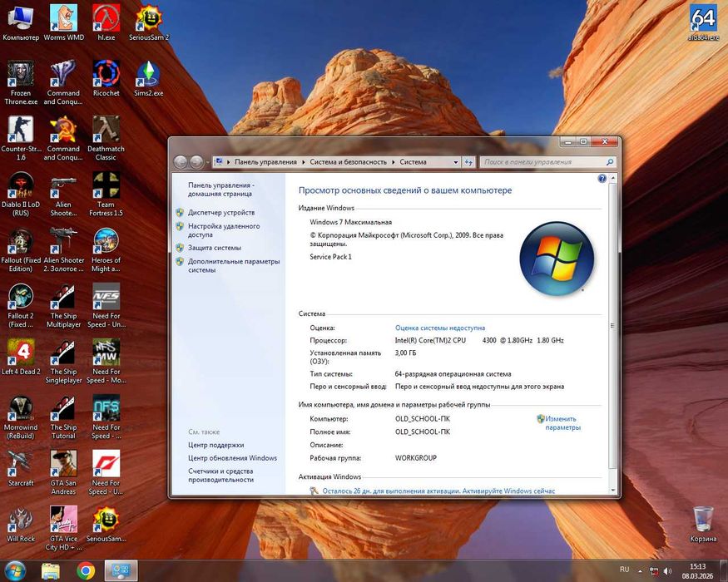Open Диспетчер устройств link
Image resolution: width=728 pixels, height=582 pixels.
tap(221, 213)
